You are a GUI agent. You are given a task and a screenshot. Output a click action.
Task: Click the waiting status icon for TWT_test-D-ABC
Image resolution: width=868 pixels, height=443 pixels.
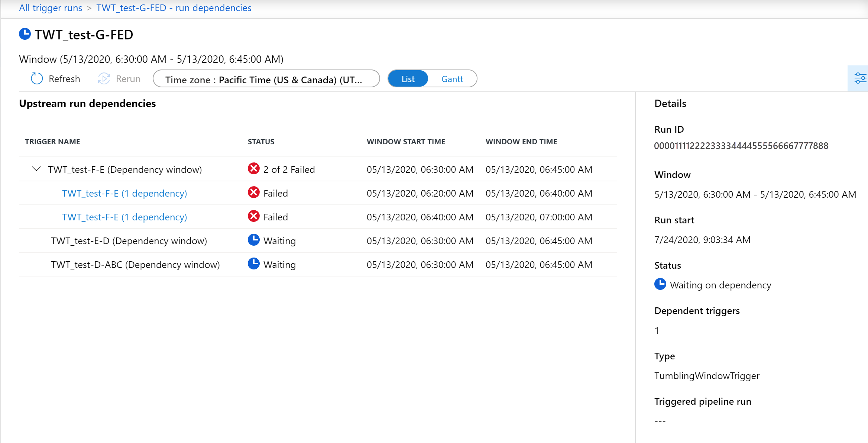(253, 265)
